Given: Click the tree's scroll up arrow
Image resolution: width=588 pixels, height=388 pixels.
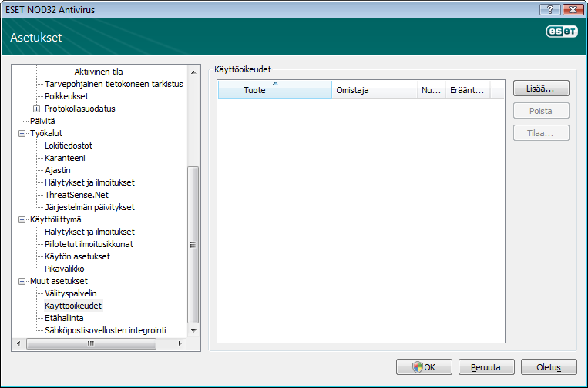Looking at the screenshot, I should click(x=193, y=72).
